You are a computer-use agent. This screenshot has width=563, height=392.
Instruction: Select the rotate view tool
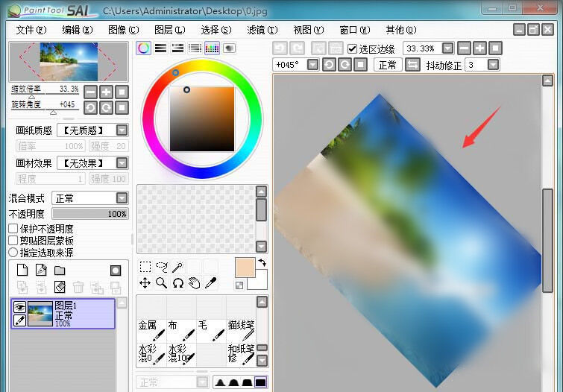(x=178, y=283)
